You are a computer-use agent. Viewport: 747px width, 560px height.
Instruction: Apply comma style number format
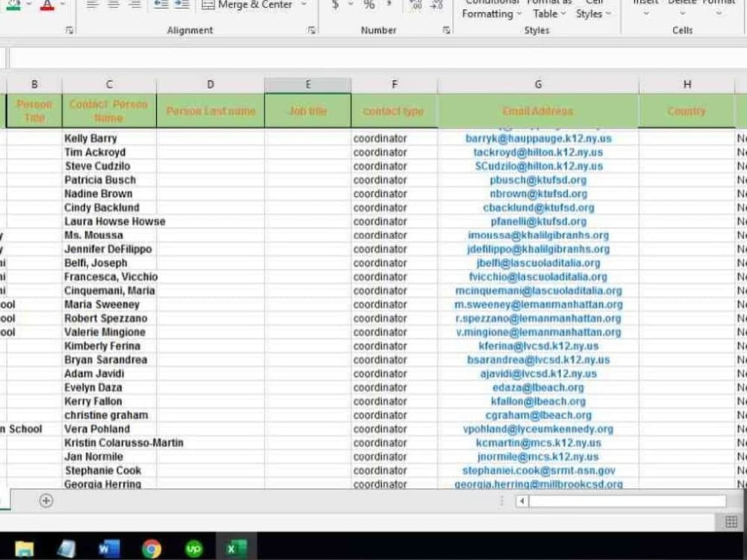coord(389,4)
